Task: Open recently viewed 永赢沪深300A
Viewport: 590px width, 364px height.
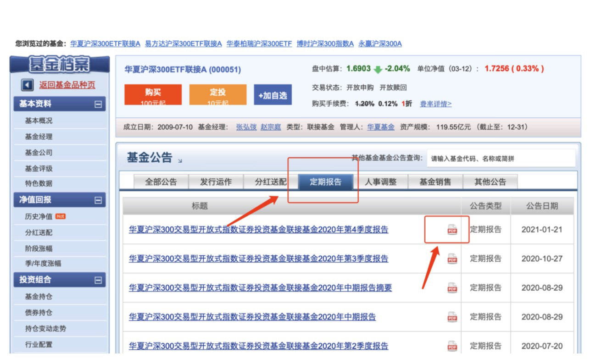Action: click(380, 44)
